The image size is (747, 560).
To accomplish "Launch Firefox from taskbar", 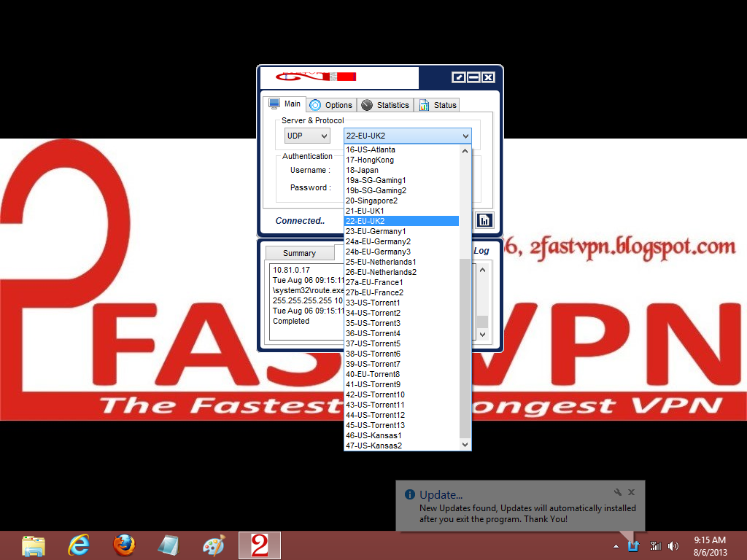I will click(124, 545).
